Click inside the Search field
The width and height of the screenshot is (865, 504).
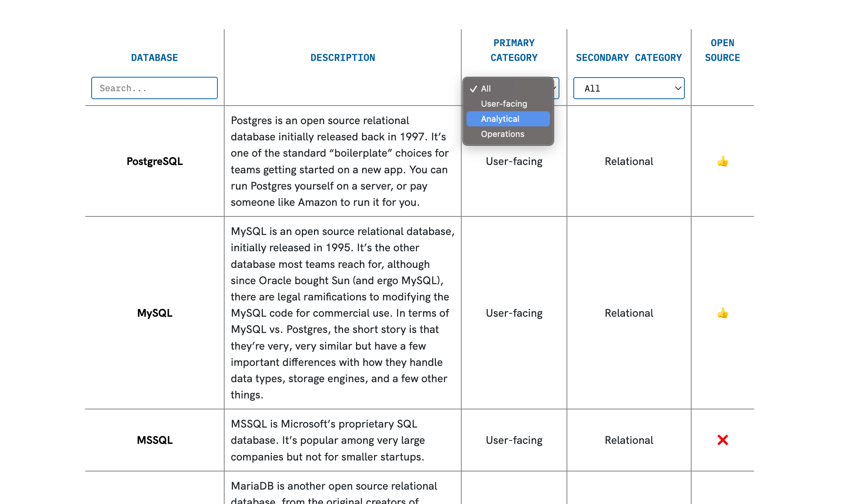point(154,88)
